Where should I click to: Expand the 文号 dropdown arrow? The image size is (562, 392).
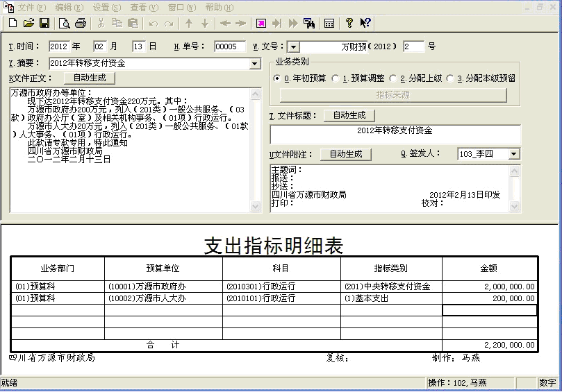[294, 47]
